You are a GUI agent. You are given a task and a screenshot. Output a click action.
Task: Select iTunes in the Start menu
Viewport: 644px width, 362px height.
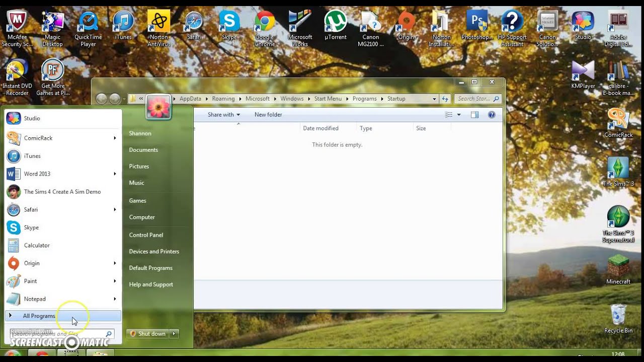[x=63, y=156]
